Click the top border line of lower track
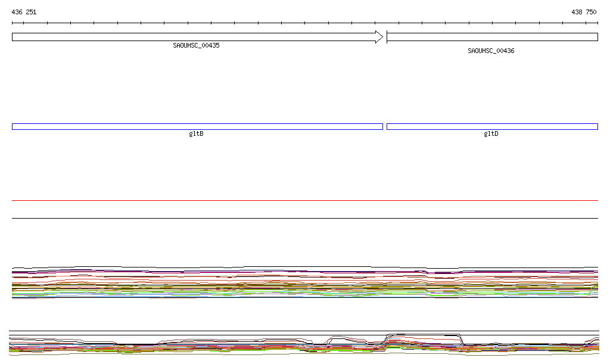The width and height of the screenshot is (610, 364). 305,331
